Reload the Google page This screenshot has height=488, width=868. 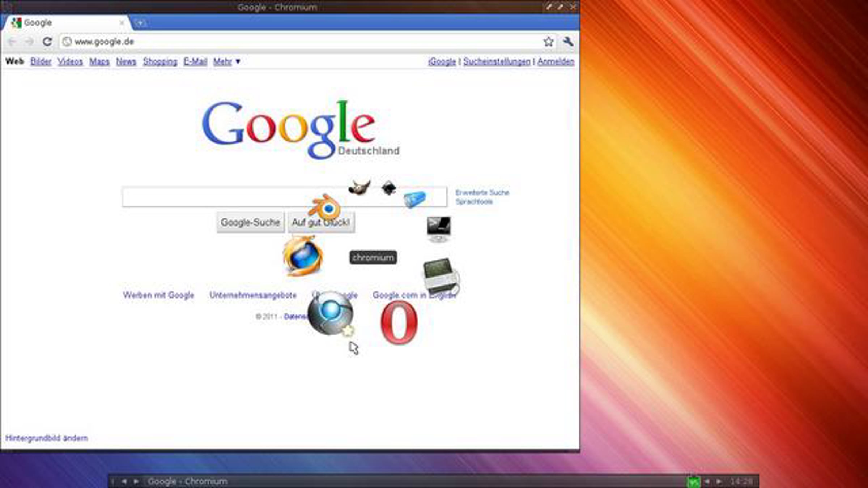[47, 42]
